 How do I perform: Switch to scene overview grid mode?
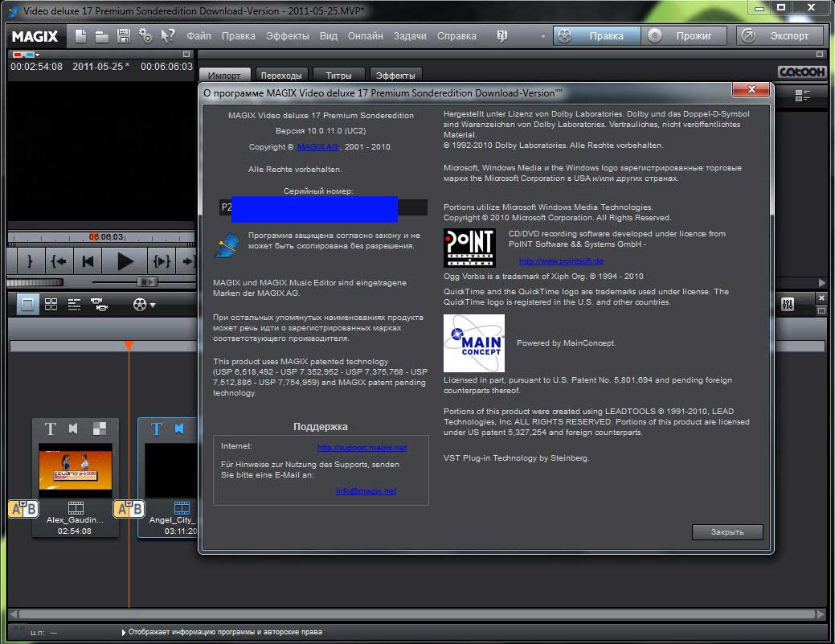pyautogui.click(x=51, y=305)
